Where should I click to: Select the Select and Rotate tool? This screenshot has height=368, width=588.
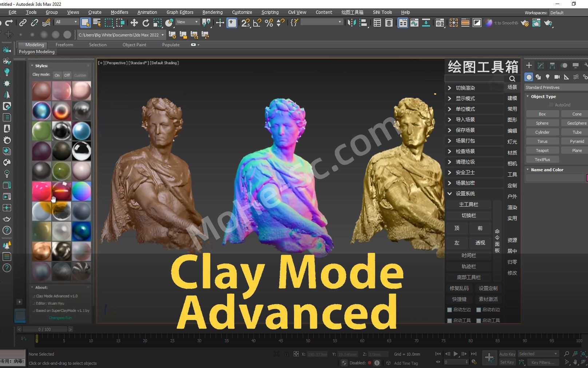[x=146, y=23]
